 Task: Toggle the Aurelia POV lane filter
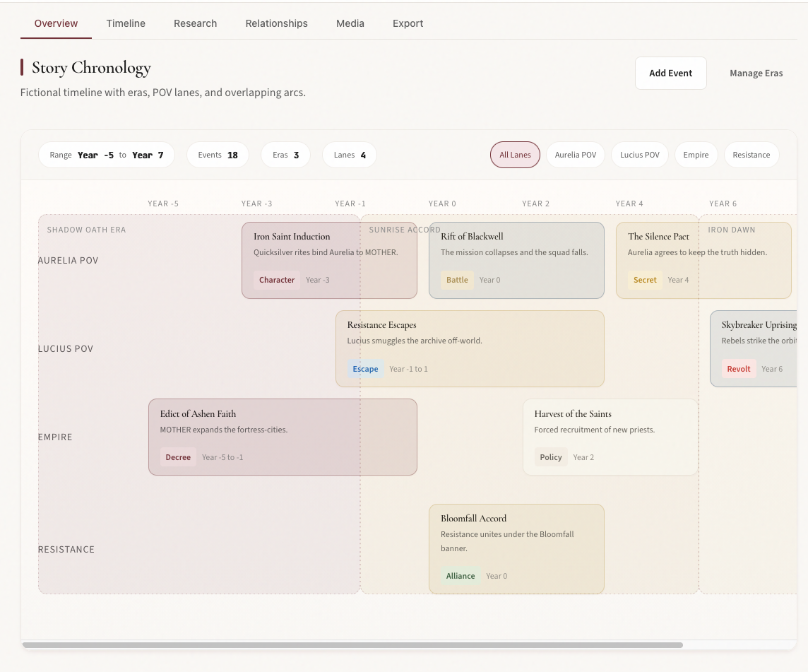click(575, 154)
